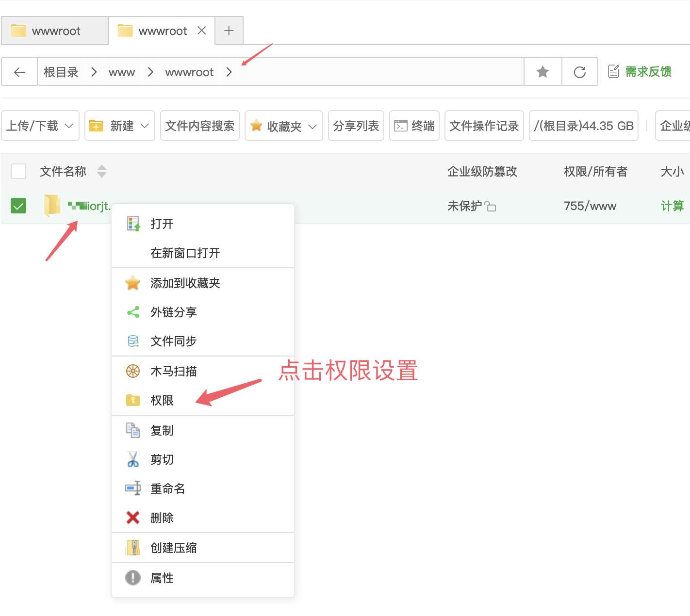Click www breadcrumb segment
Image resolution: width=690 pixels, height=616 pixels.
(122, 72)
